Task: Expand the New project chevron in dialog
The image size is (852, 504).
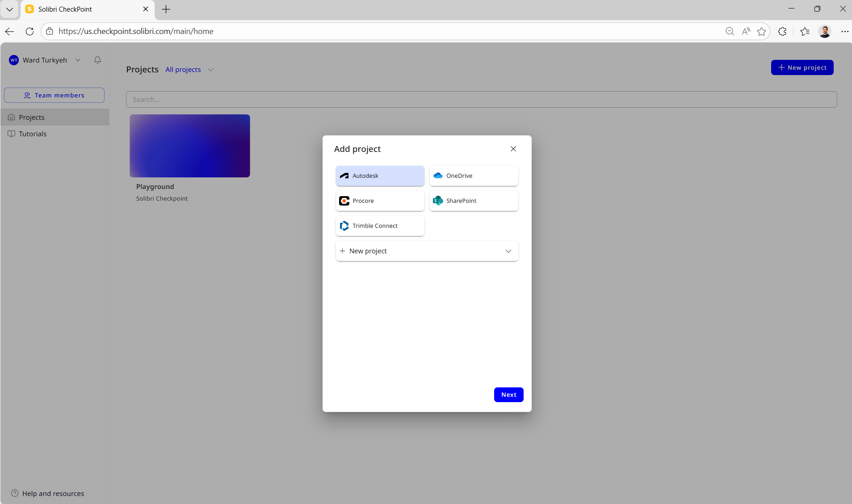Action: [x=508, y=251]
